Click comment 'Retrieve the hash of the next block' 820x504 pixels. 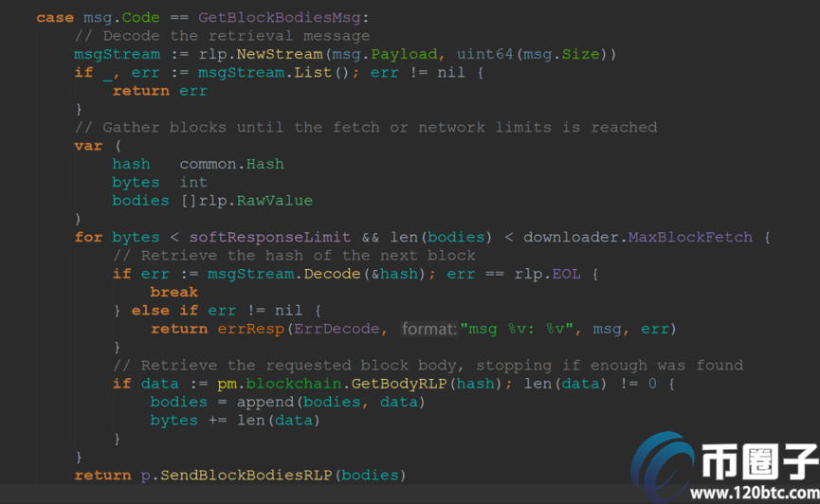point(294,256)
